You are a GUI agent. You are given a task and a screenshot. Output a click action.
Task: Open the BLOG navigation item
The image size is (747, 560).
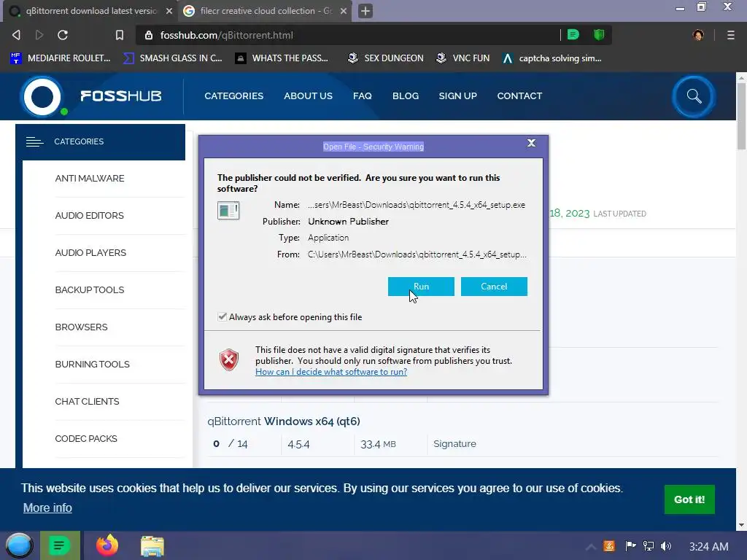tap(406, 96)
